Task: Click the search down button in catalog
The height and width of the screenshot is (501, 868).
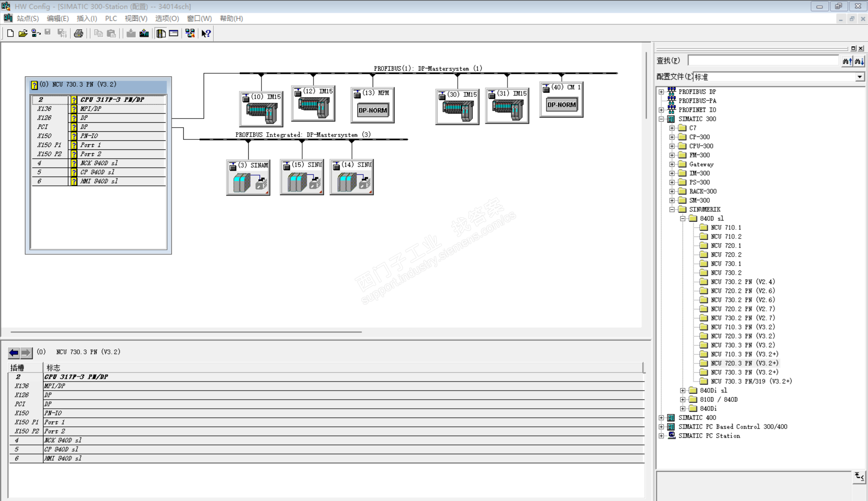Action: pyautogui.click(x=859, y=61)
